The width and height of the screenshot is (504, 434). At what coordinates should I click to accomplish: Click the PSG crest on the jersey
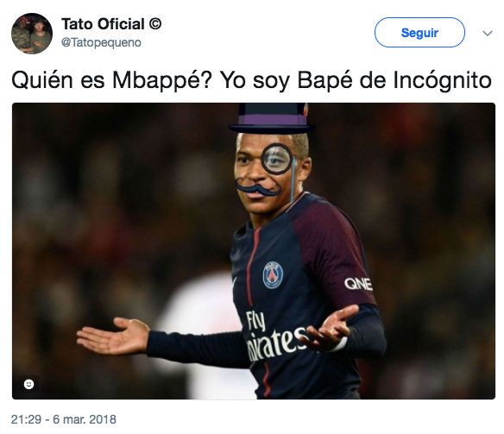[273, 275]
